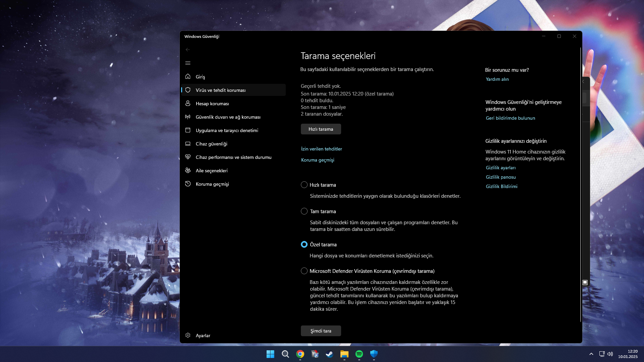Open Uygulama ve tarayıcı denetimi menu item
644x362 pixels.
[x=227, y=130]
